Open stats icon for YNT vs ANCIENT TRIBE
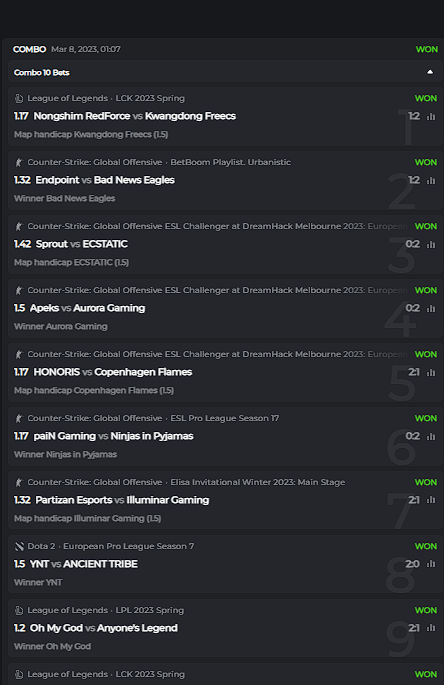The image size is (444, 685). tap(431, 564)
